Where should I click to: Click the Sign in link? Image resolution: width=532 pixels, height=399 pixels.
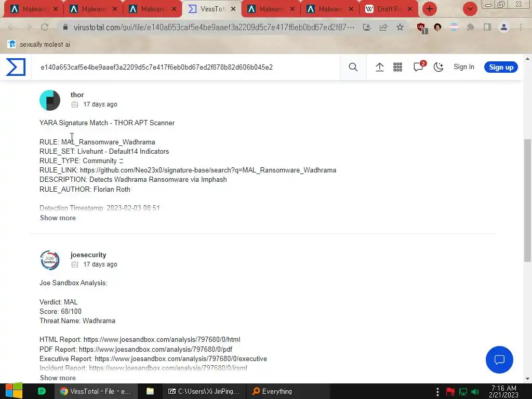pyautogui.click(x=464, y=67)
